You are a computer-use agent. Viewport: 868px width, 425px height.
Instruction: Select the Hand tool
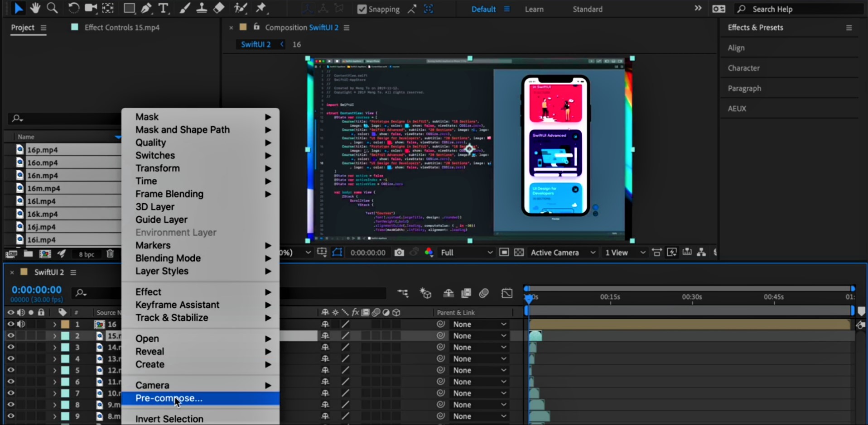tap(35, 8)
